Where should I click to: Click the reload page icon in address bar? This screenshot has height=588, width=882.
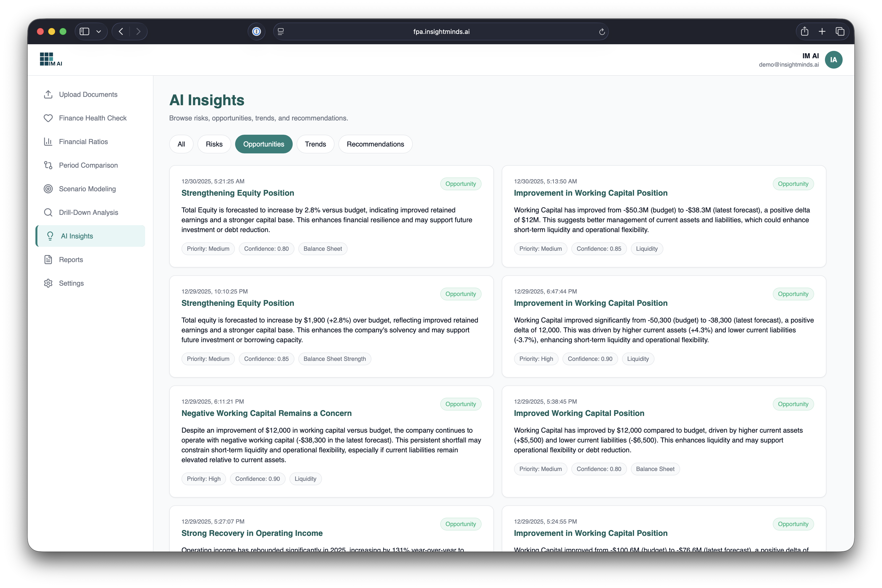[602, 32]
